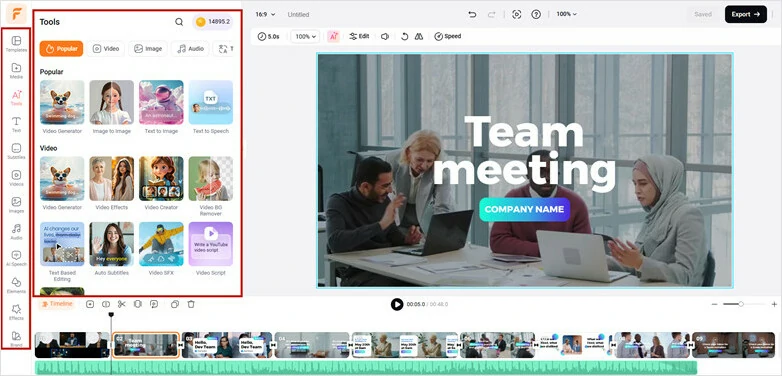Select the Image category tab in Tools
The image size is (782, 376).
(148, 49)
